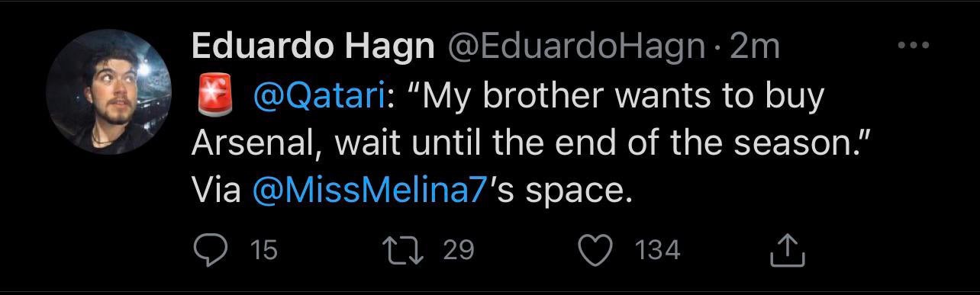Viewport: 980px width, 295px height.
Task: Click the "Via" text line
Action: click(x=412, y=191)
